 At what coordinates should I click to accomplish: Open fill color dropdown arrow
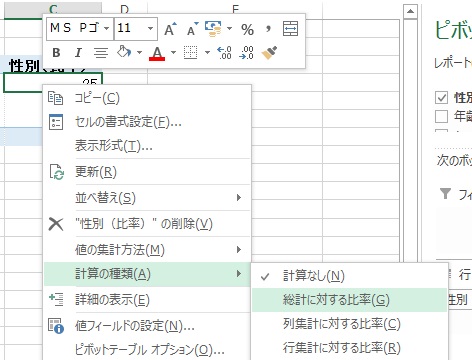tap(139, 52)
